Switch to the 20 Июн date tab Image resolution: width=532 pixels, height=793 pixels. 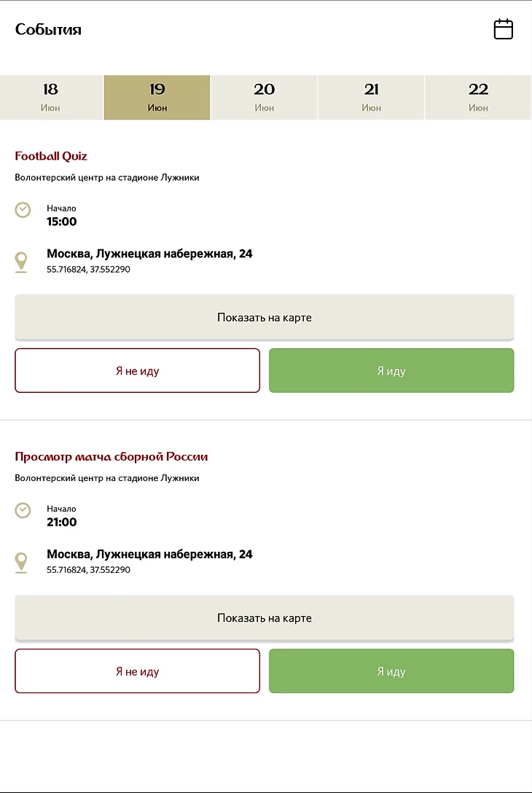click(x=264, y=97)
